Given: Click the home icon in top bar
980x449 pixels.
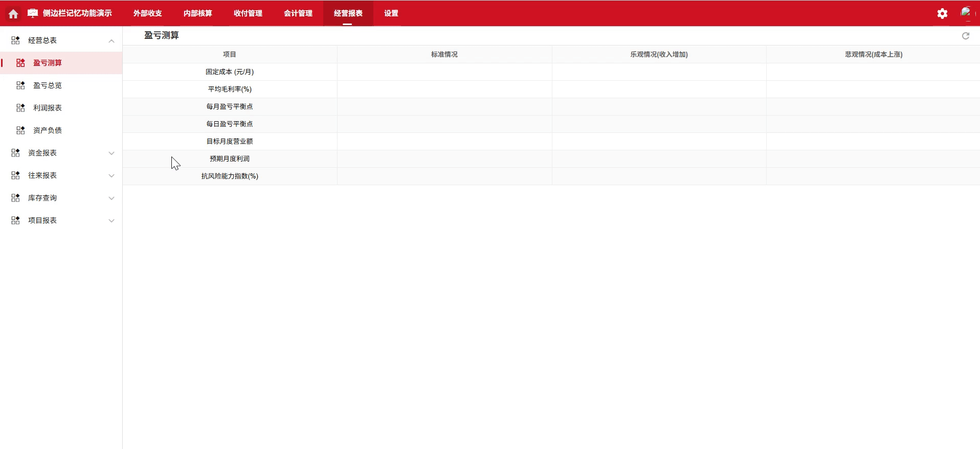Looking at the screenshot, I should [x=13, y=14].
